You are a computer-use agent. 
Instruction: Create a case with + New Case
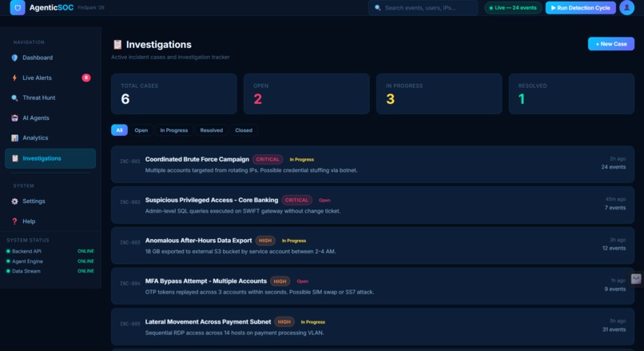(611, 44)
